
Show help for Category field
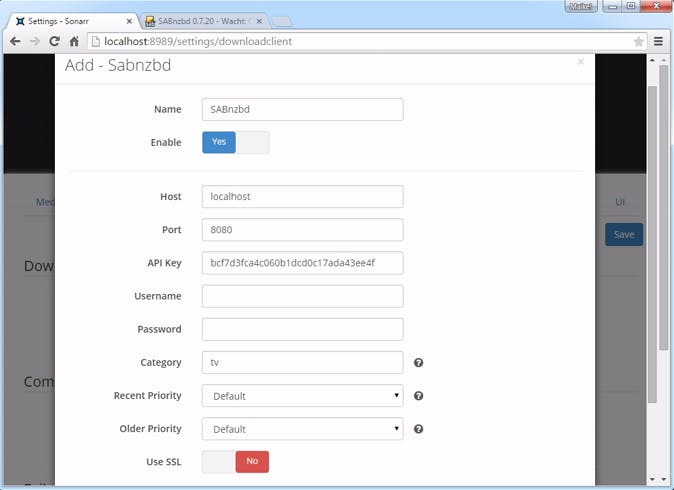418,363
